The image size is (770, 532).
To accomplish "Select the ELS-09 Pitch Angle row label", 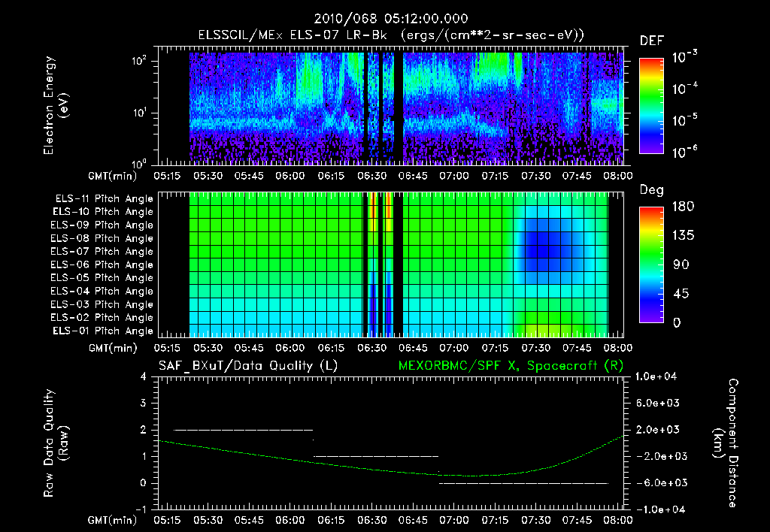I will [102, 225].
